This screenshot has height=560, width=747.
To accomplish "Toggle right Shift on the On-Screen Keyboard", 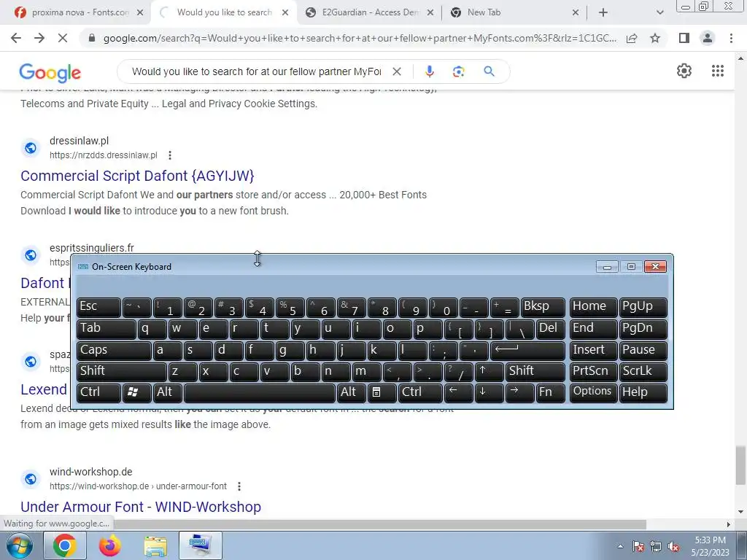I will pyautogui.click(x=535, y=371).
